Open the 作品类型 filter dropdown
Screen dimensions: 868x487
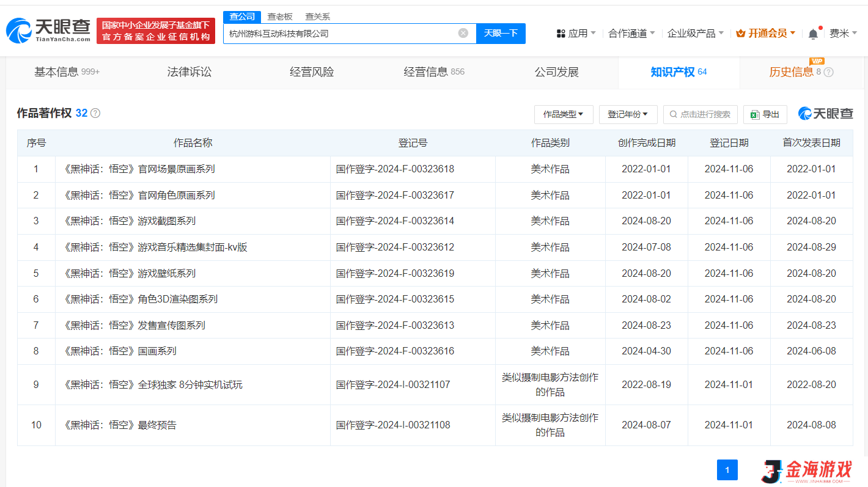564,114
